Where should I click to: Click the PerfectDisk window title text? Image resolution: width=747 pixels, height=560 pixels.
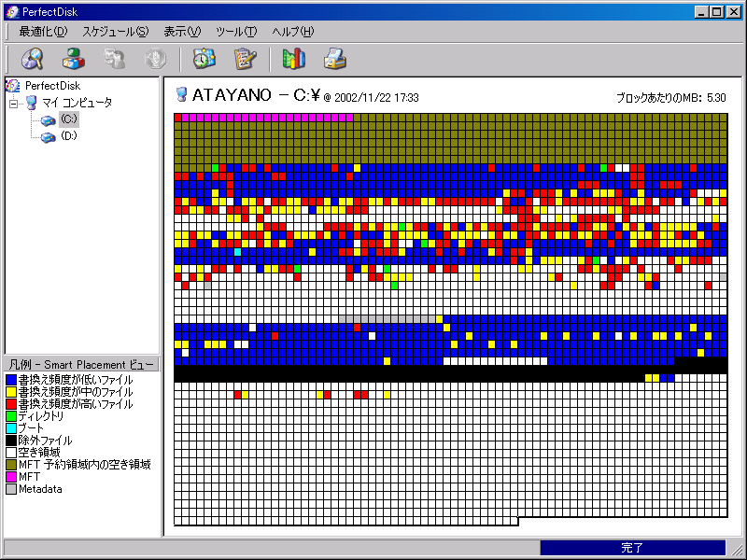[50, 11]
